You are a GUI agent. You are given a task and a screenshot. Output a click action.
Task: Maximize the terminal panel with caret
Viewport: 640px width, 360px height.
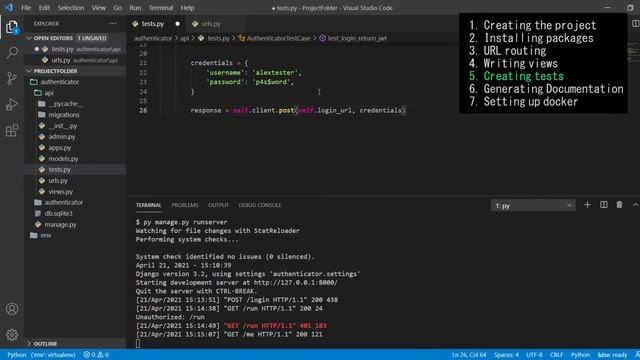click(x=635, y=205)
